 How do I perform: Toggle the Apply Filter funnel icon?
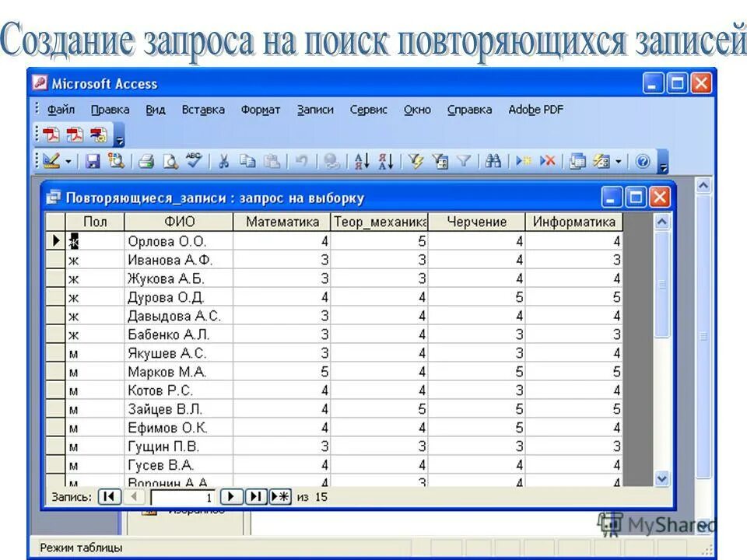coord(464,162)
